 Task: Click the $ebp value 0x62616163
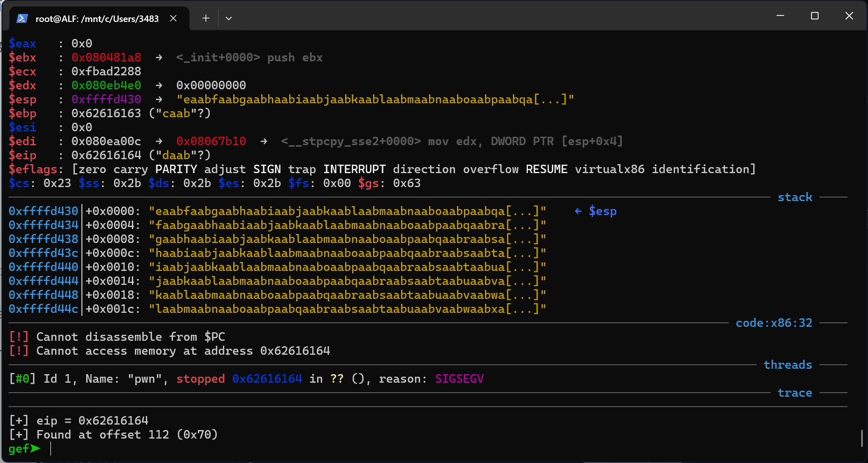106,113
